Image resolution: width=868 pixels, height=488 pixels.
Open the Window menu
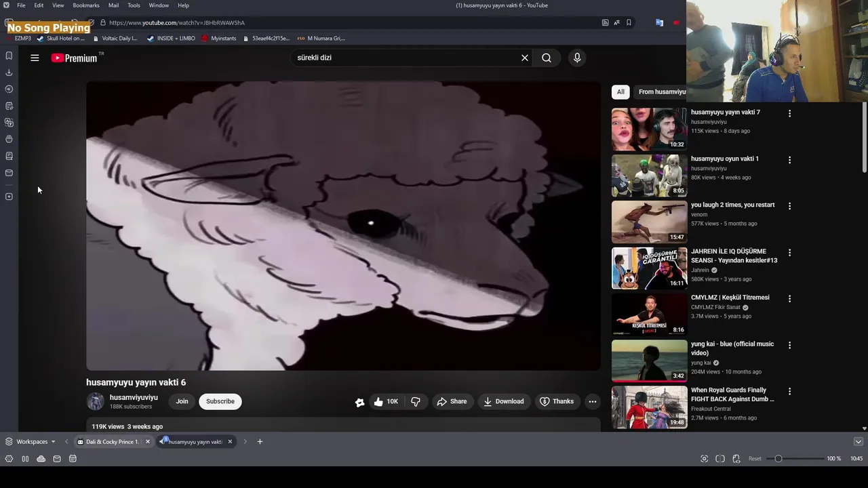click(159, 5)
